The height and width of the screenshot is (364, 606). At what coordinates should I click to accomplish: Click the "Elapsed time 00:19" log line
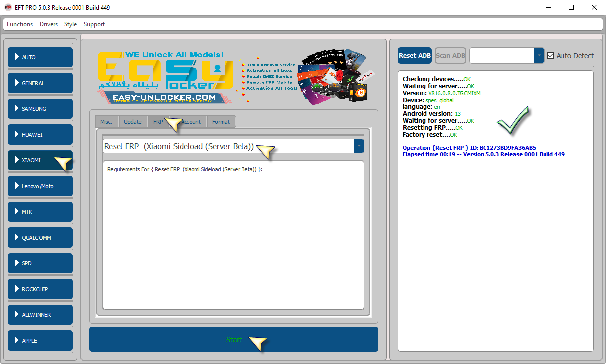pos(484,154)
